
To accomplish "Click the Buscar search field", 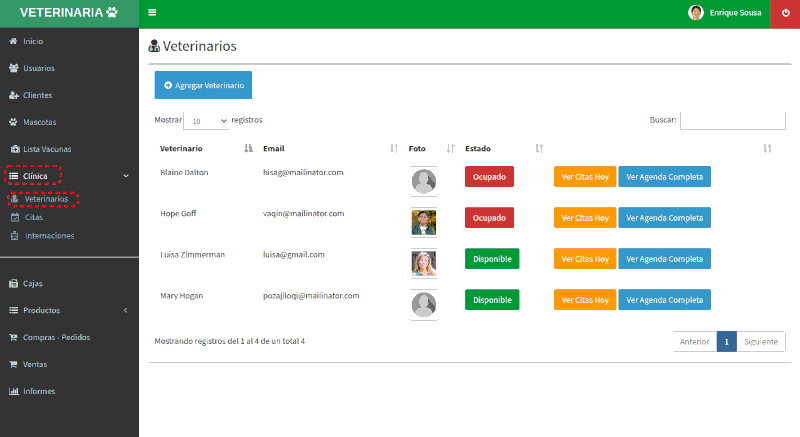I will (732, 120).
